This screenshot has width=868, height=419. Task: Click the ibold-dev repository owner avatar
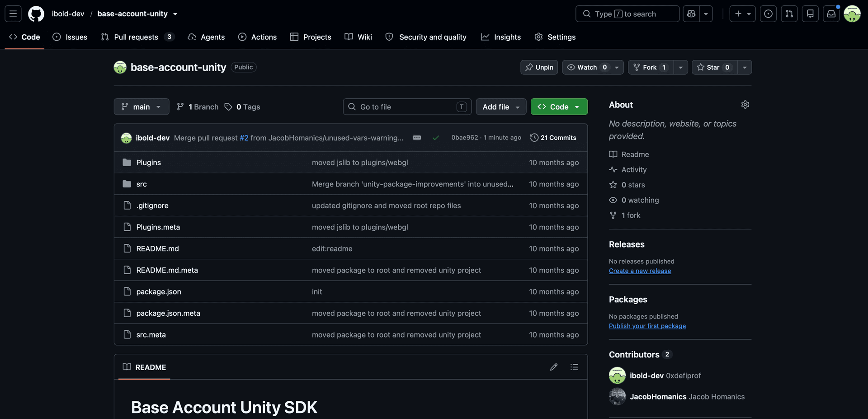(x=120, y=67)
